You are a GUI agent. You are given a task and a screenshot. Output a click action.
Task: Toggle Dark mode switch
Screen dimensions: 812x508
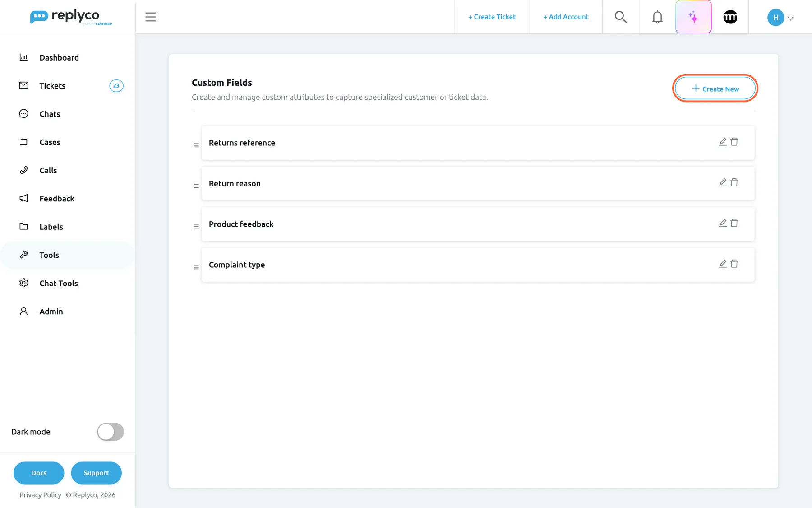111,432
